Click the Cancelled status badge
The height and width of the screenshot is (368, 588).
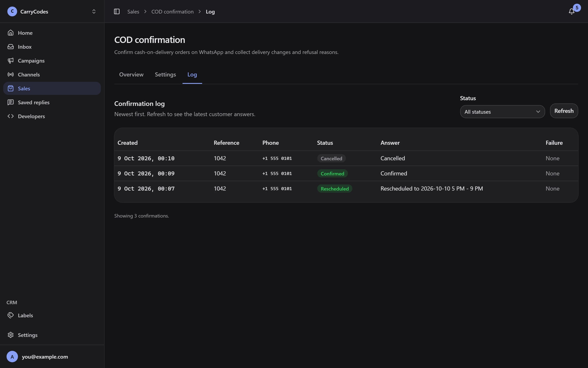coord(331,158)
